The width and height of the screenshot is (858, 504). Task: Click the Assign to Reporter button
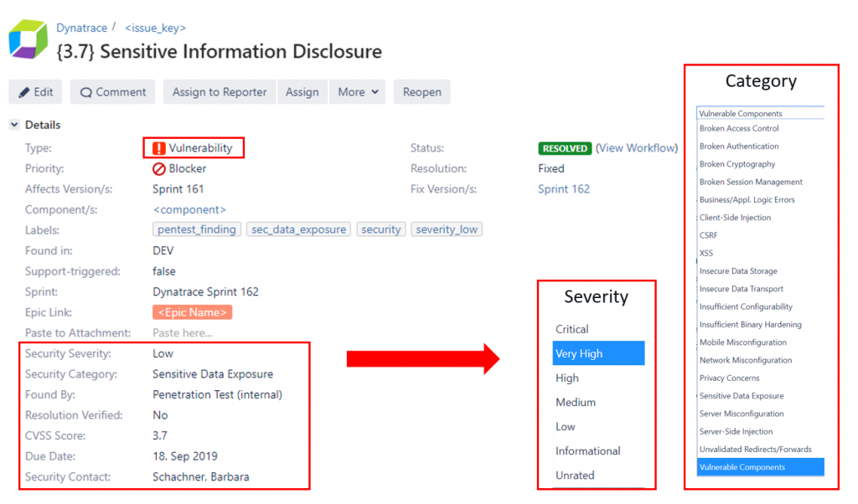click(219, 92)
